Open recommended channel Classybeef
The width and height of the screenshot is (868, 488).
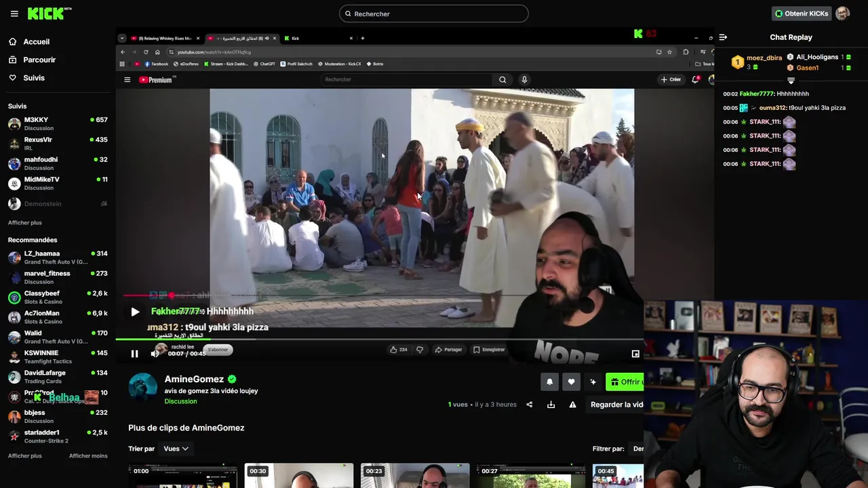coord(58,298)
